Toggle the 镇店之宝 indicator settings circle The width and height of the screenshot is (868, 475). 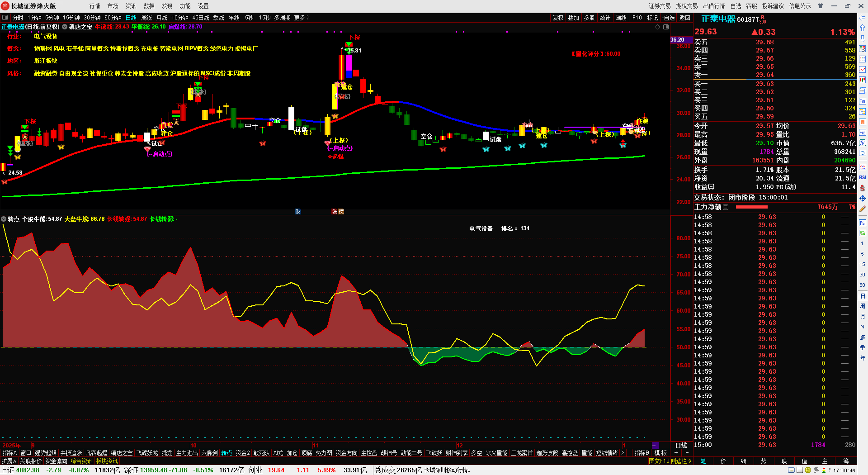click(x=65, y=27)
